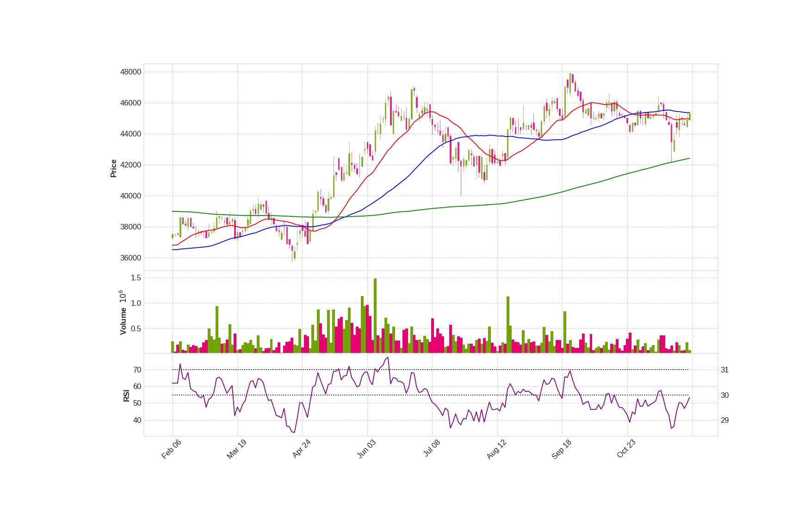
Task: Click the Feb 06 date label
Action: [171, 449]
